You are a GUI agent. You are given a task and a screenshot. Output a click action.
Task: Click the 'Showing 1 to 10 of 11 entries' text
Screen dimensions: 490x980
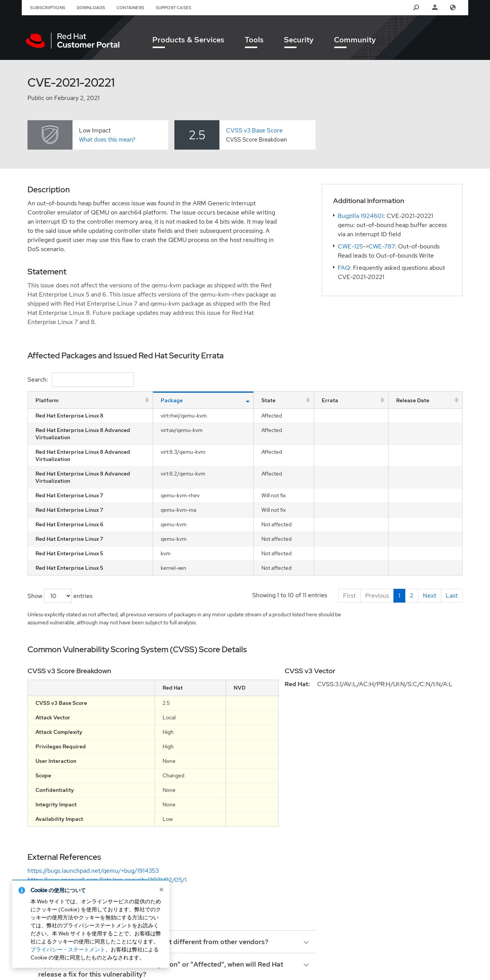pos(290,595)
